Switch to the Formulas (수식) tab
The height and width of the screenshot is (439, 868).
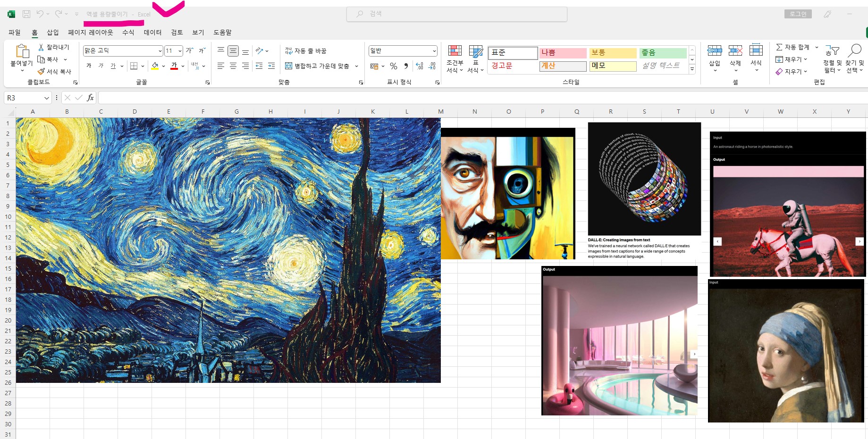128,32
